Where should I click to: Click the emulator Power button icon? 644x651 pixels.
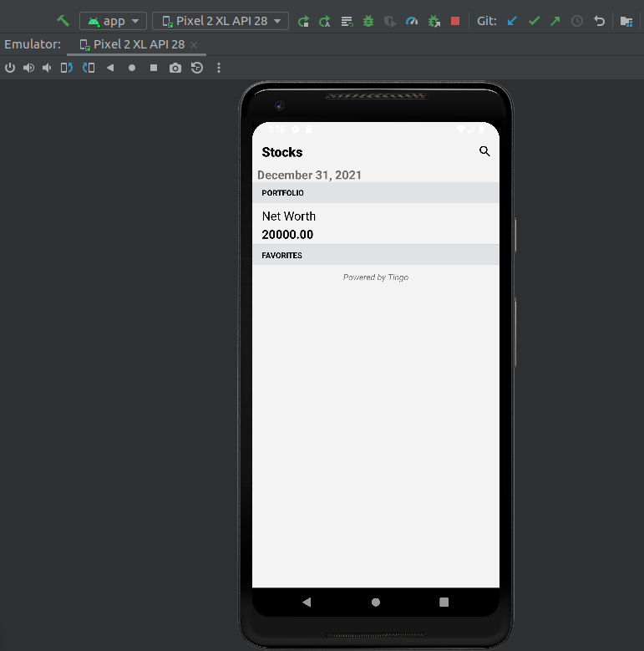pos(10,68)
